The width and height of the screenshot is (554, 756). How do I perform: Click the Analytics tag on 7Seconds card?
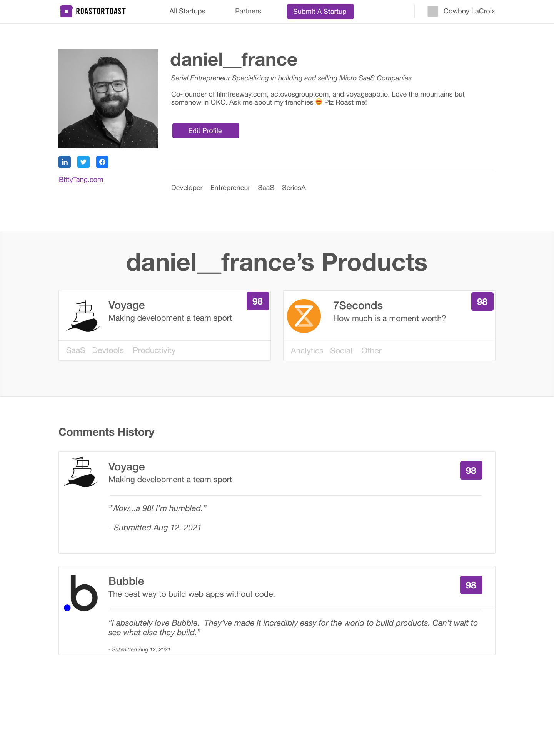pos(307,351)
